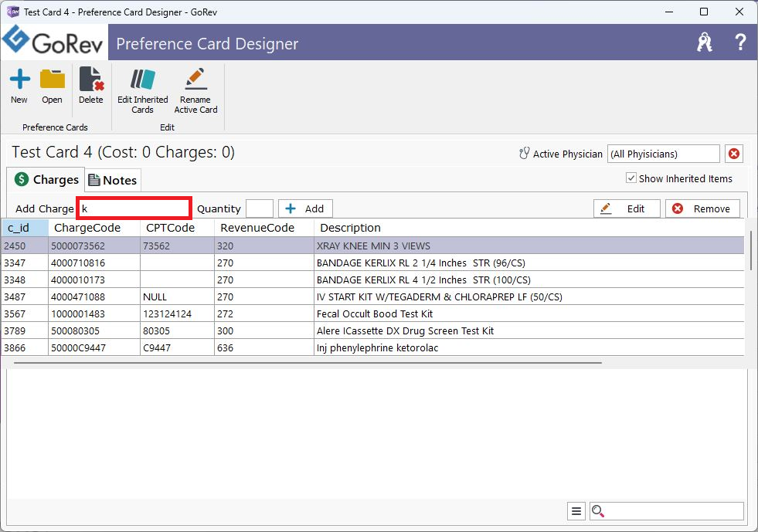Screen dimensions: 758x532
Task: Sort by Description column header
Action: 529,228
